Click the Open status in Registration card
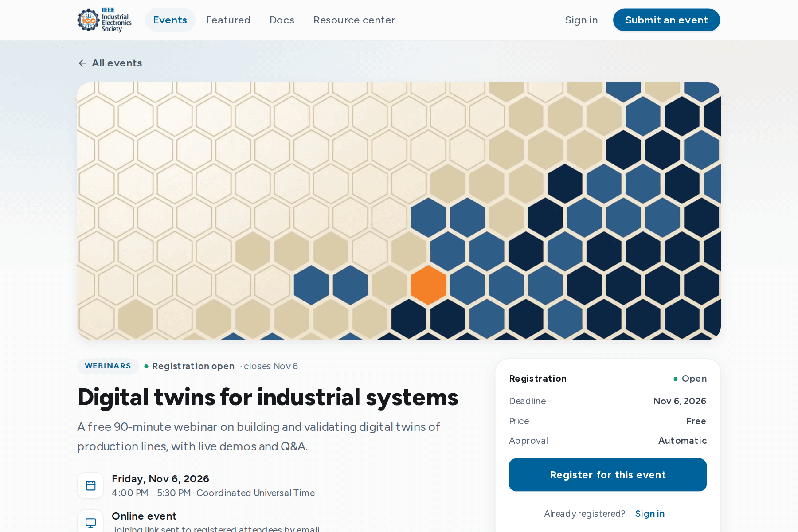The width and height of the screenshot is (798, 532). point(690,379)
